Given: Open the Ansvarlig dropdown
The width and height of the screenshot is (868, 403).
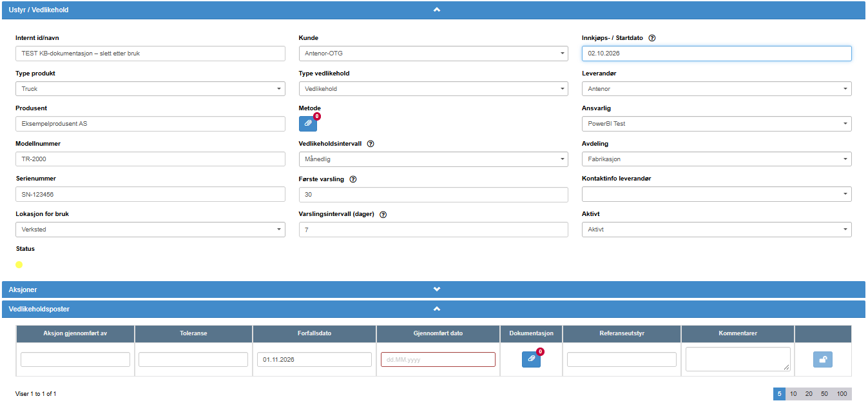Looking at the screenshot, I should (x=717, y=124).
